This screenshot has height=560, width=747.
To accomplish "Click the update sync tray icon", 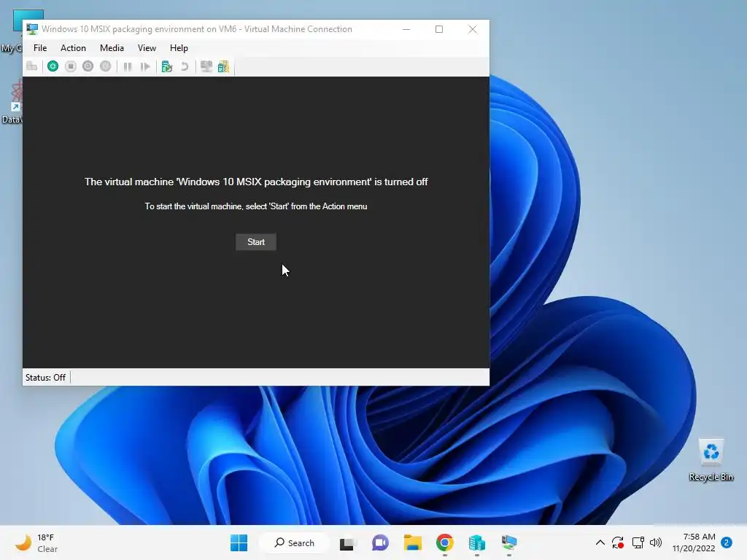I will [618, 542].
